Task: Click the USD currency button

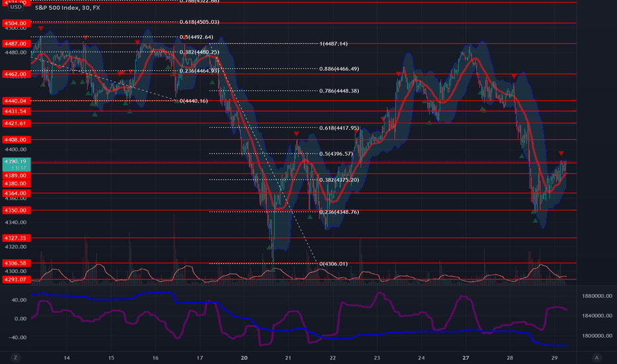Action: tap(16, 7)
